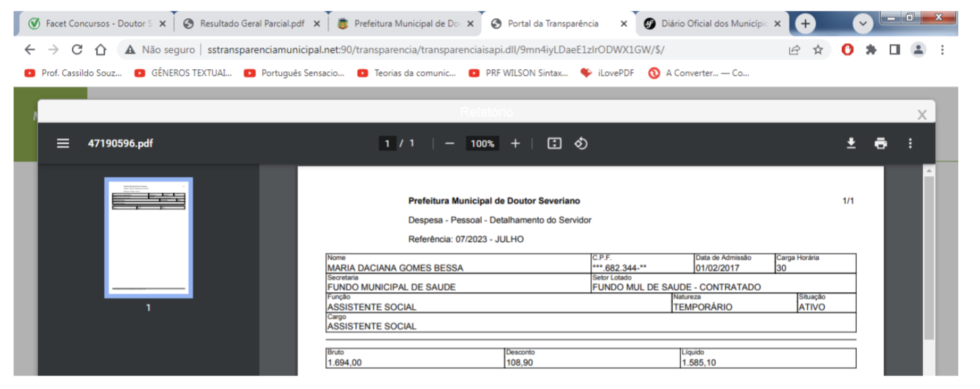
Task: Open the iLovePDF bookmark
Action: (x=607, y=73)
